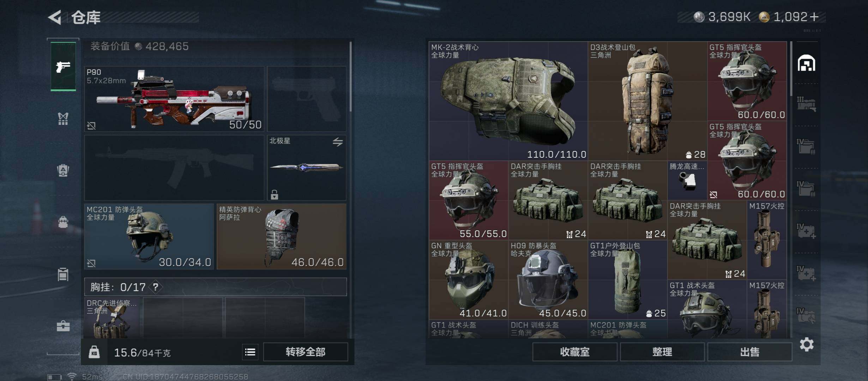The height and width of the screenshot is (381, 868).
Task: Click the plus next to 1,092 currency
Action: coord(814,17)
